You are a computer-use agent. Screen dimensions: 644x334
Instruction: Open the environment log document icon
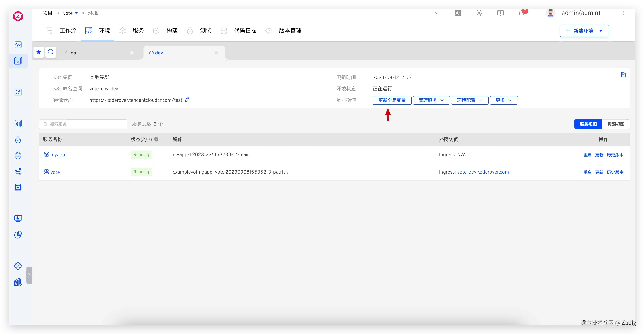coord(623,74)
